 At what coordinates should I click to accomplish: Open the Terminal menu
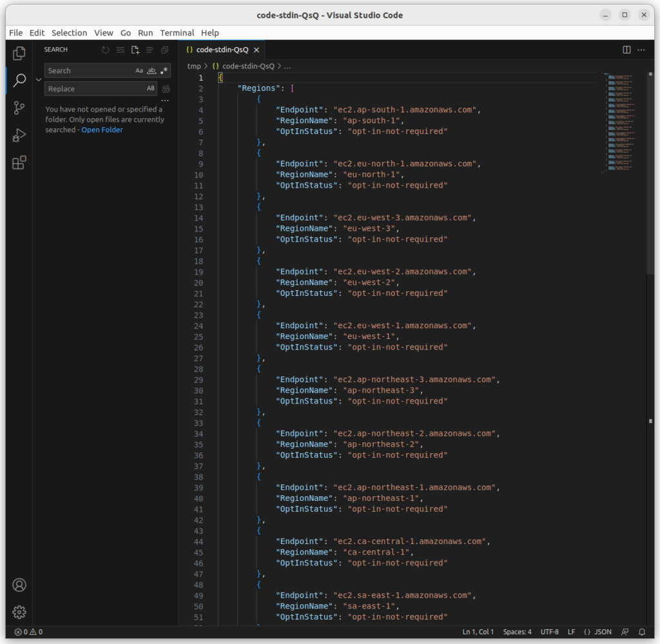(x=177, y=33)
